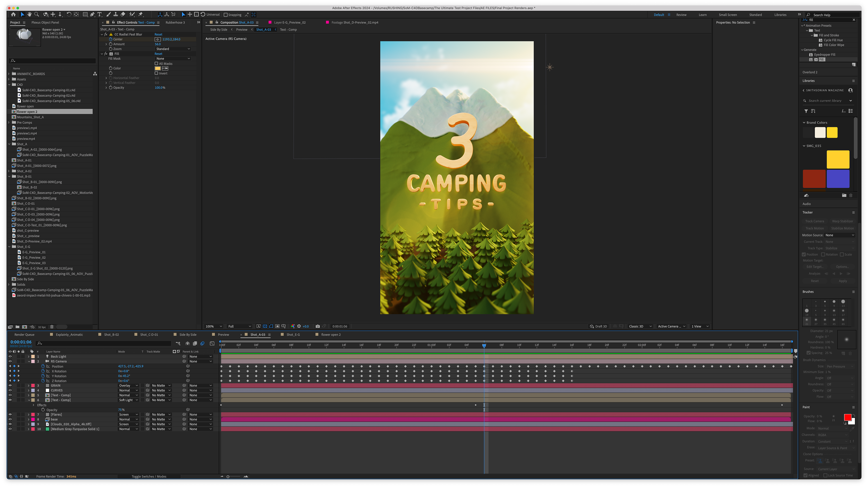This screenshot has height=487, width=868.
Task: Hide the Back Light layer
Action: coord(10,357)
